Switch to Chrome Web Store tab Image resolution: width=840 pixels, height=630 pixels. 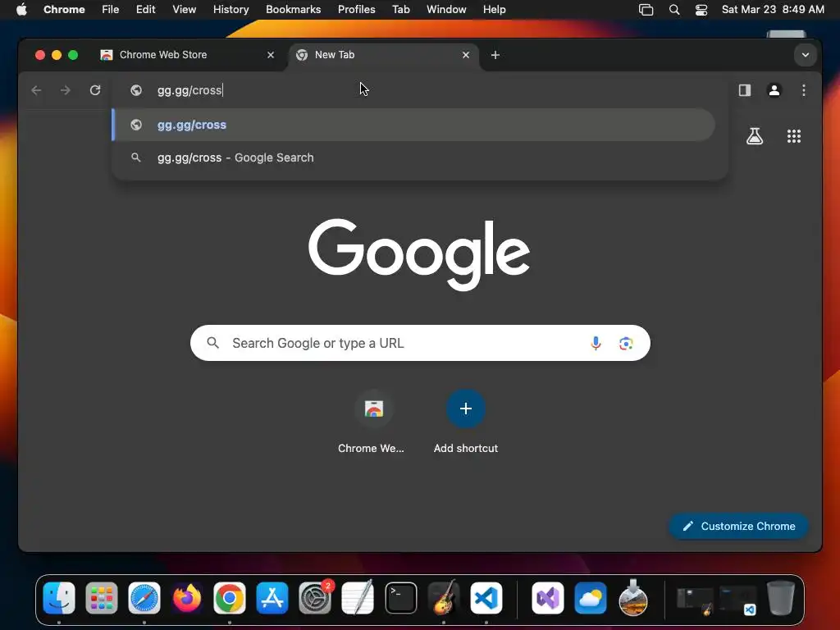click(188, 55)
